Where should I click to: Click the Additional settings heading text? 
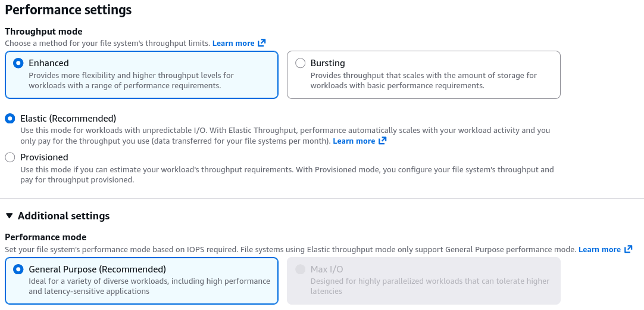point(64,216)
